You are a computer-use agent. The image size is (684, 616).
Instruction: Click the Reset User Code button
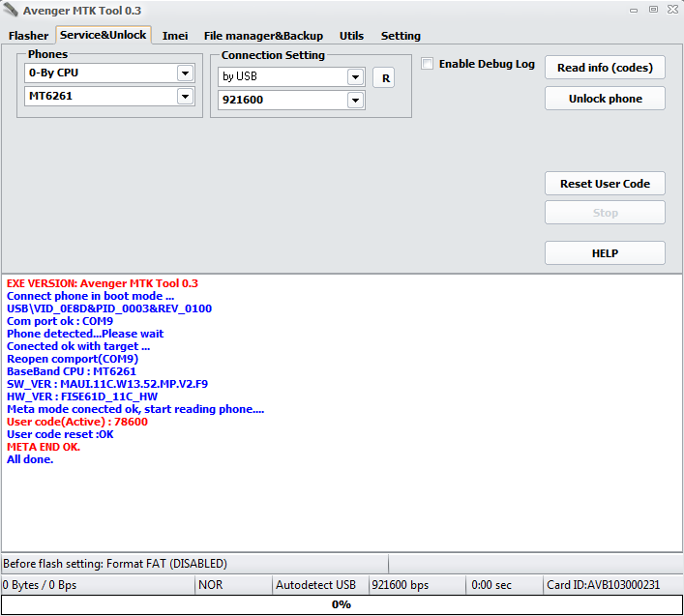(x=605, y=184)
